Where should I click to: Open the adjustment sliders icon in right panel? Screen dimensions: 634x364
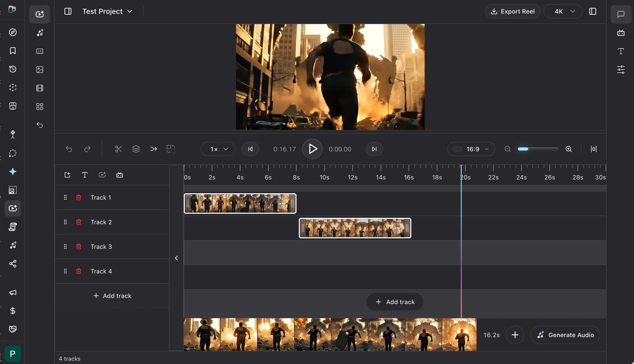[621, 70]
